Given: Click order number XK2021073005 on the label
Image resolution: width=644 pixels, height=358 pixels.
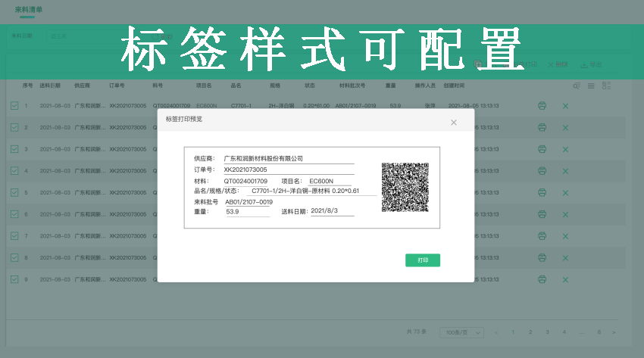Looking at the screenshot, I should [x=245, y=170].
